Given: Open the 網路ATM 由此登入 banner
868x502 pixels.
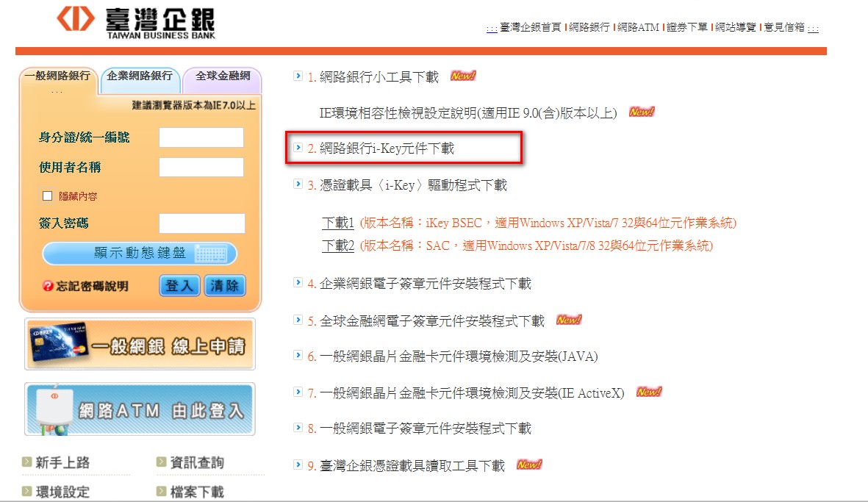Looking at the screenshot, I should 140,409.
